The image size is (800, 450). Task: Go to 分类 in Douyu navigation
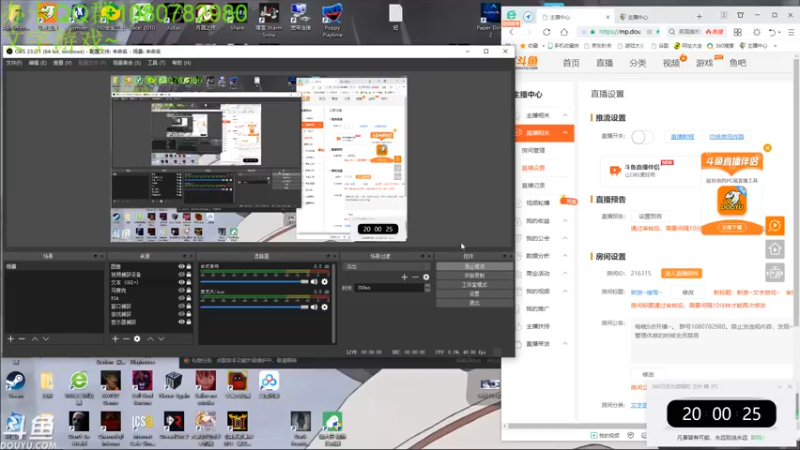638,63
